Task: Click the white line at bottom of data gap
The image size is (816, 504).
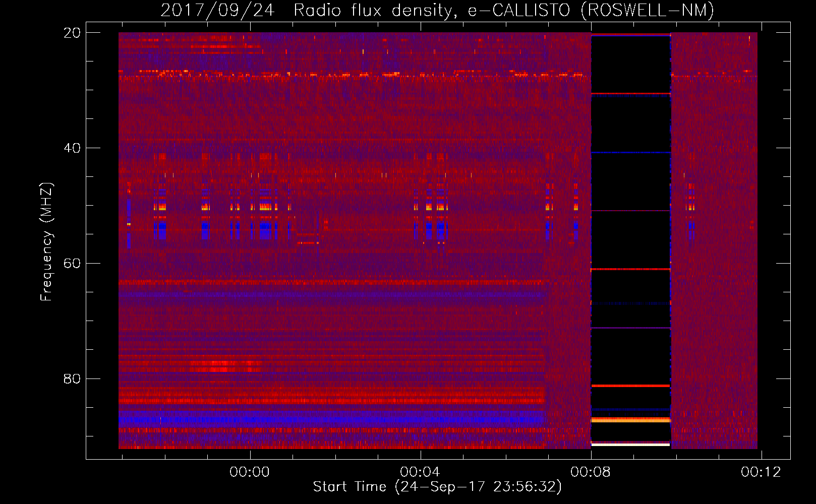Action: pyautogui.click(x=630, y=445)
